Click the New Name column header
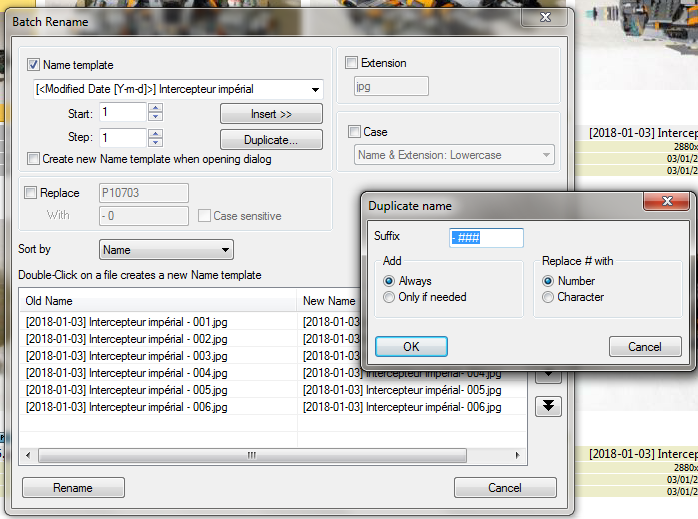 329,301
